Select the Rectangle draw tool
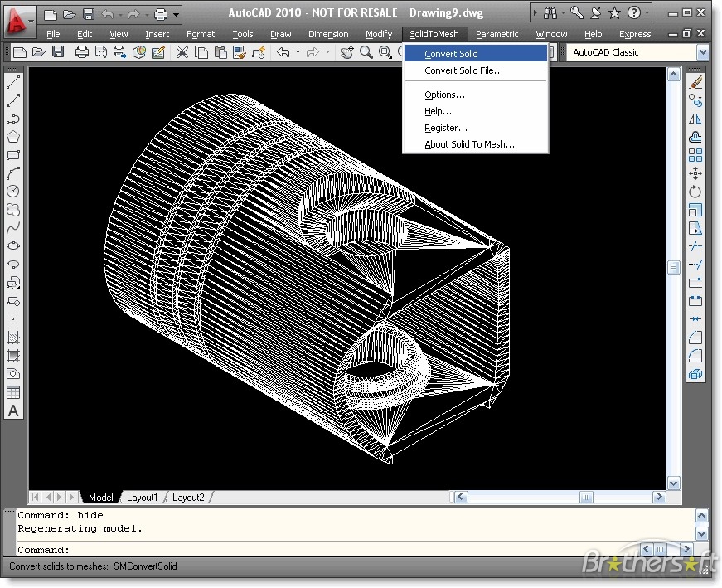Screen dimensions: 722x588 coord(13,155)
